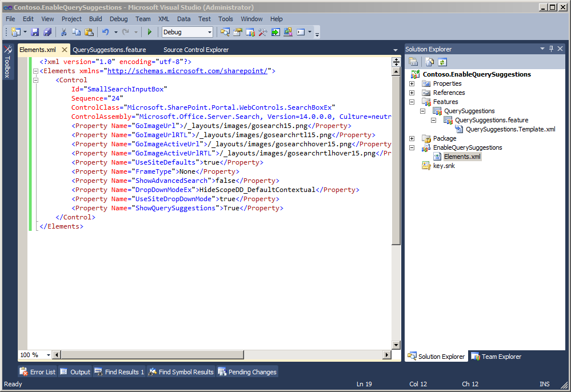Save the file with the floppy disk icon
The image size is (571, 392).
point(35,32)
